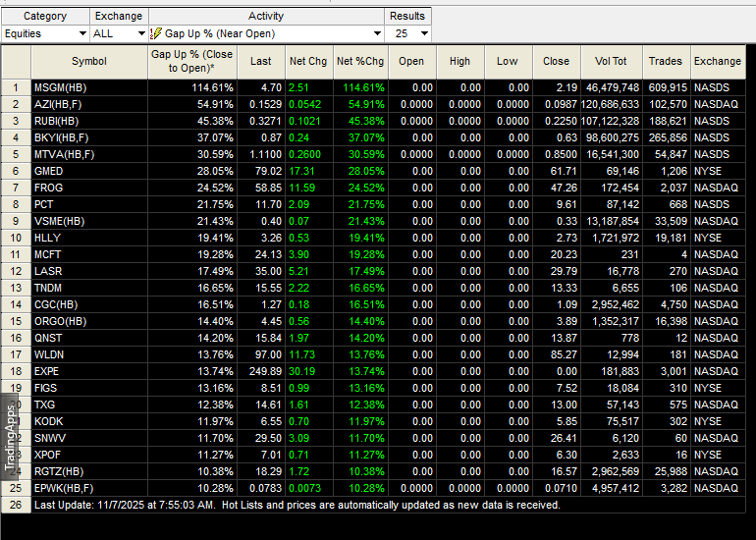Image resolution: width=756 pixels, height=540 pixels.
Task: Click EXPE last price 249.89
Action: point(265,372)
